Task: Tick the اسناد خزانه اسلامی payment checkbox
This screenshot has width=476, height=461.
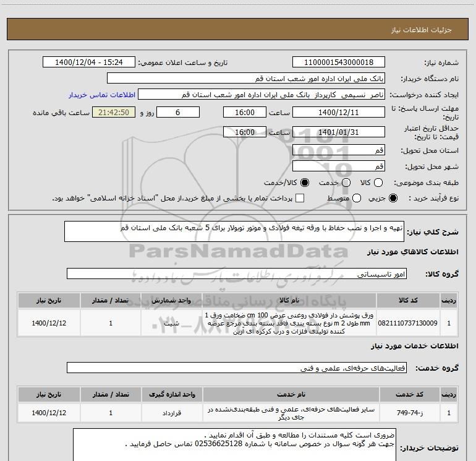Action: pyautogui.click(x=300, y=198)
